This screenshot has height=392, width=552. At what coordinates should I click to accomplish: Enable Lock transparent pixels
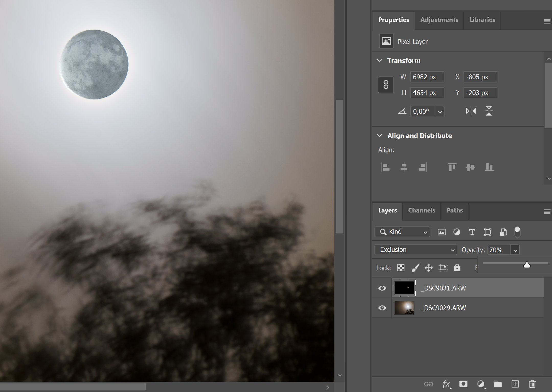tap(400, 268)
